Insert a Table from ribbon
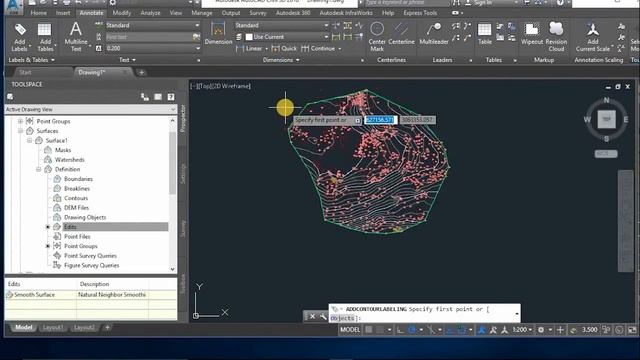This screenshot has width=640, height=360. (484, 33)
